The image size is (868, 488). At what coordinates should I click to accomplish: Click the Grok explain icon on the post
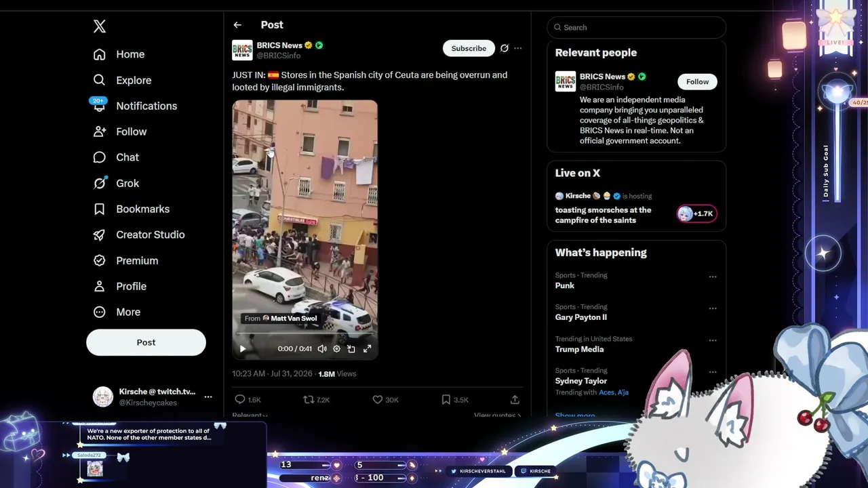tap(504, 48)
